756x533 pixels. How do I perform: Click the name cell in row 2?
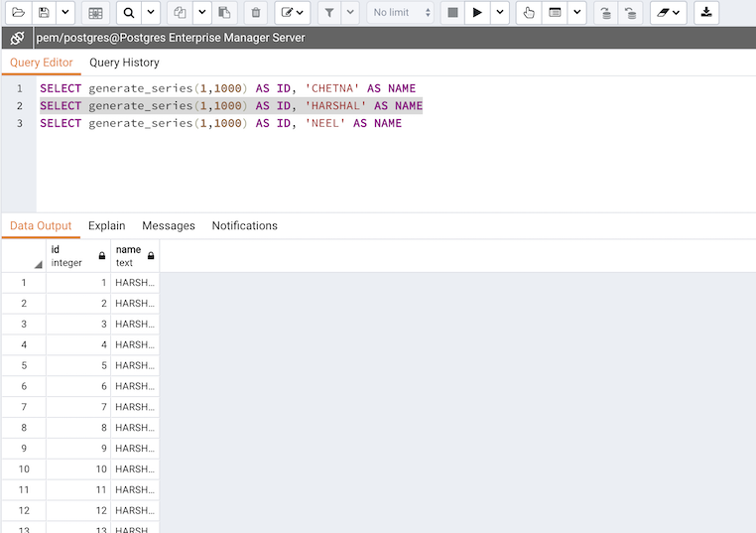(135, 304)
